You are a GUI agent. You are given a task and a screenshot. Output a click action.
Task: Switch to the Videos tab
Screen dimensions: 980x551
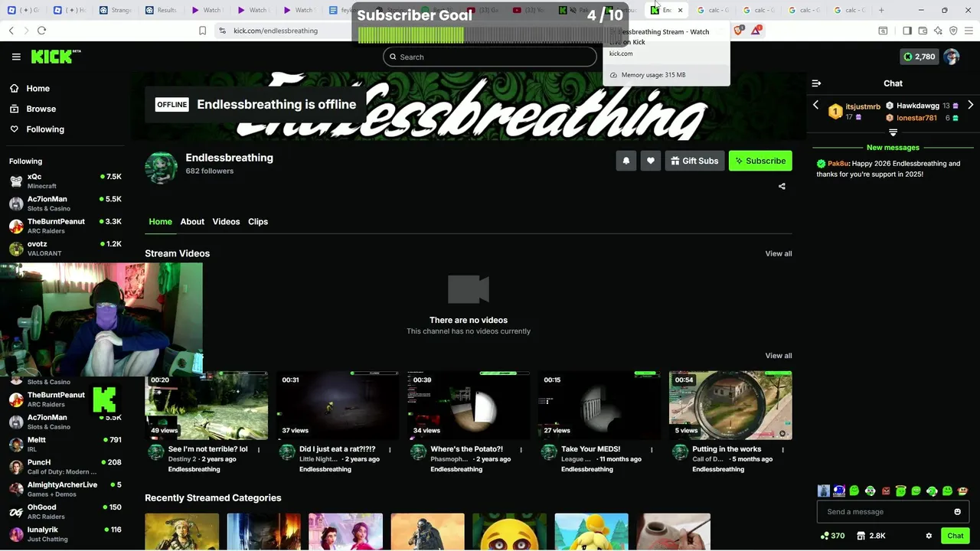pyautogui.click(x=226, y=221)
